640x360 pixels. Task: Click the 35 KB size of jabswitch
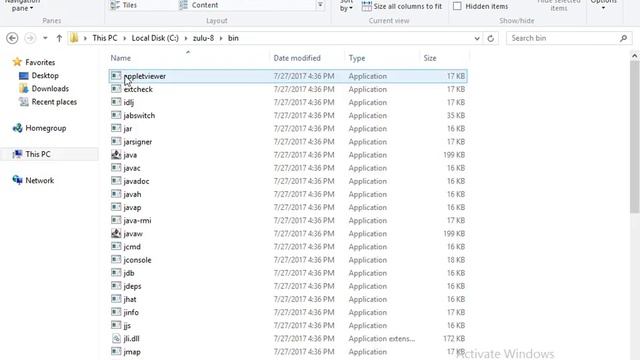click(x=456, y=115)
